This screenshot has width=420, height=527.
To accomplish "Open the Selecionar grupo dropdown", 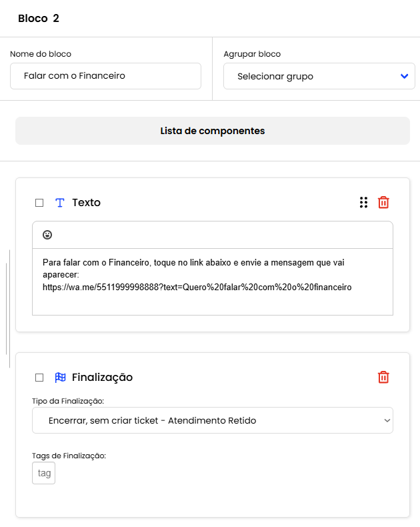I will pos(319,76).
